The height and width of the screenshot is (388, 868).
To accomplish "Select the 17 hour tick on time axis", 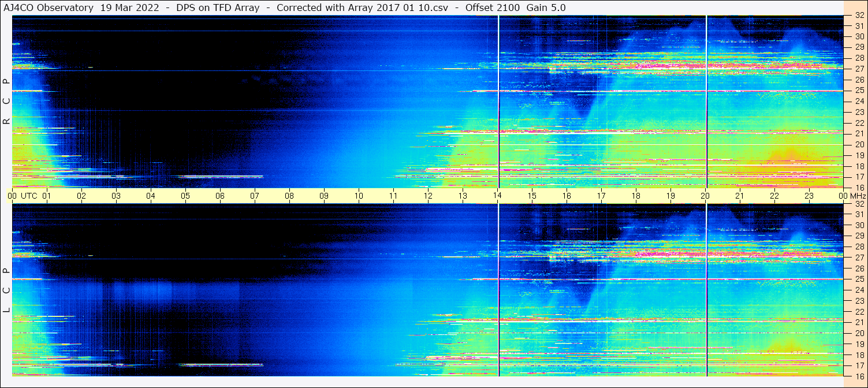I will pyautogui.click(x=601, y=196).
